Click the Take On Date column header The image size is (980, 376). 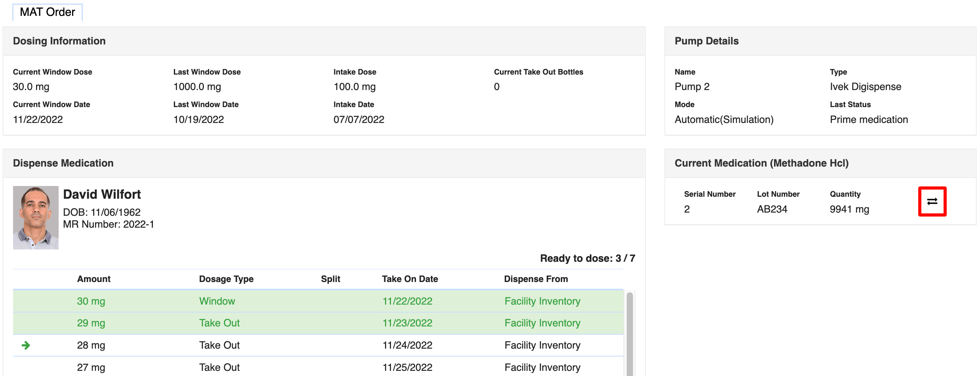click(x=409, y=279)
